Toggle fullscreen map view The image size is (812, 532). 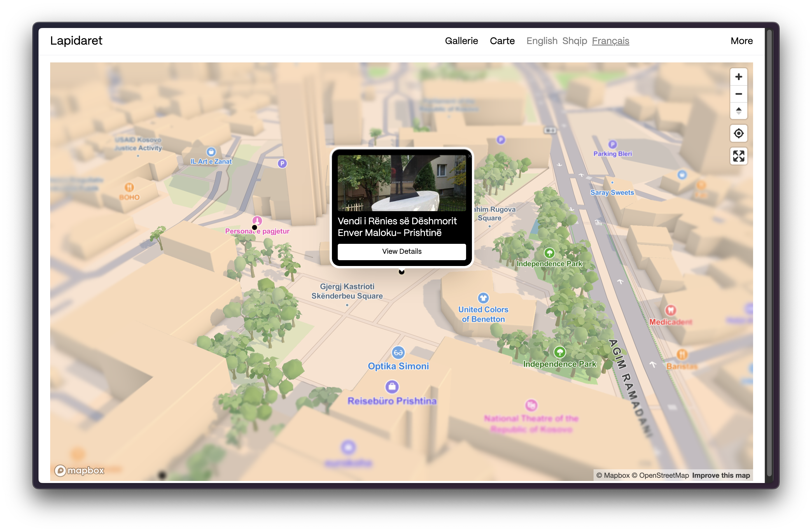(x=738, y=156)
